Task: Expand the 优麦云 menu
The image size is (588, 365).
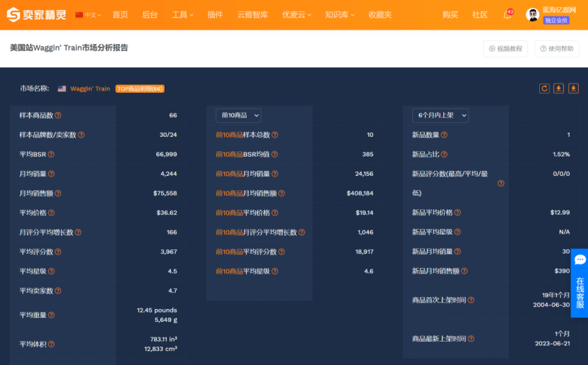Action: pyautogui.click(x=296, y=15)
